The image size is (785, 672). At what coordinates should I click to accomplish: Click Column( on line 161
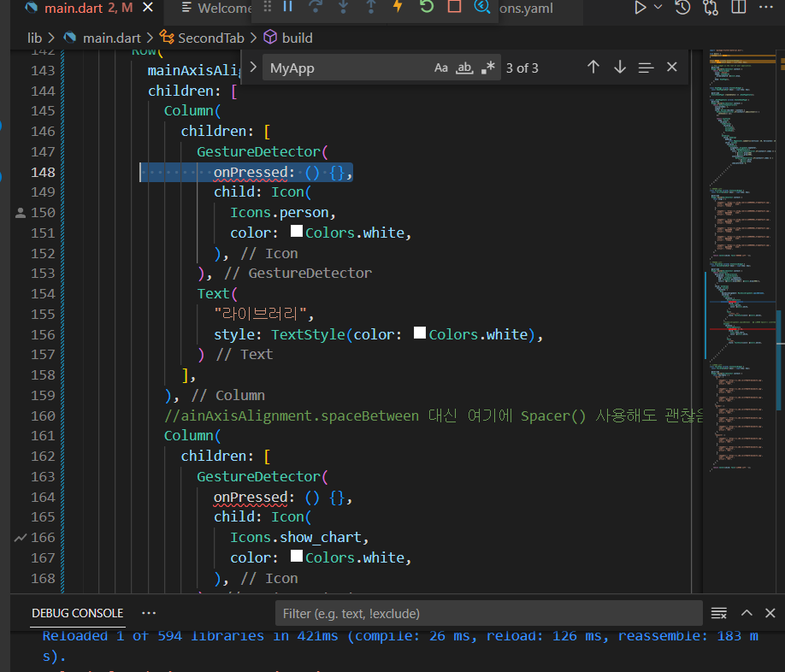192,435
